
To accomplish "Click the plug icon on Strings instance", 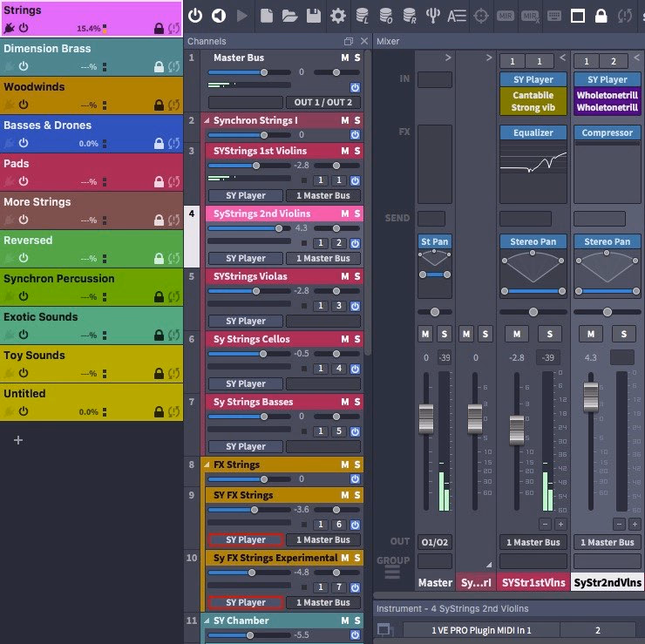I will click(x=9, y=28).
